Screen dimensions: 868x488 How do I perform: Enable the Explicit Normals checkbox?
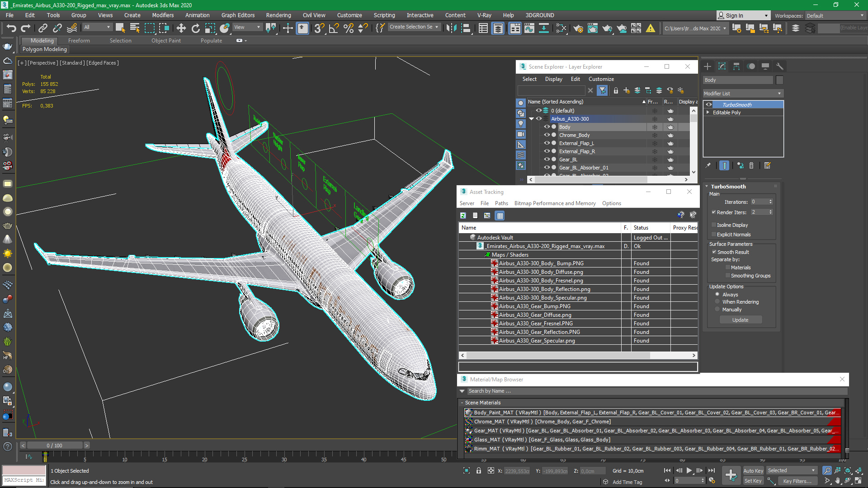click(714, 235)
